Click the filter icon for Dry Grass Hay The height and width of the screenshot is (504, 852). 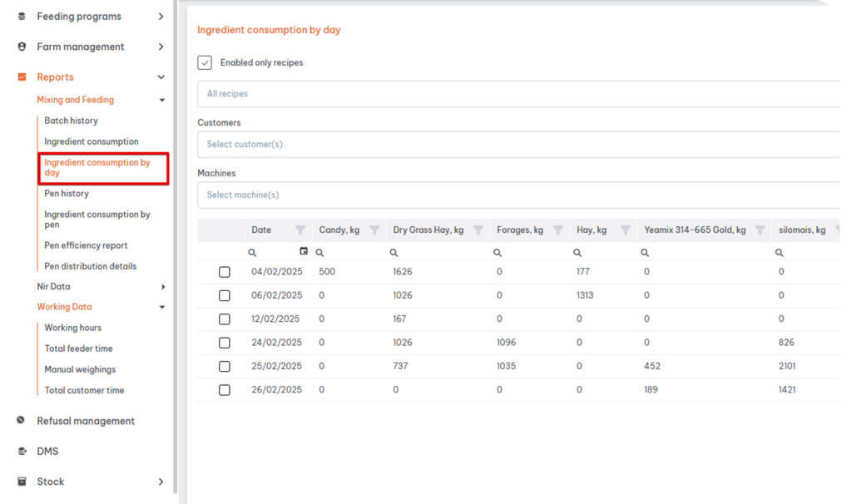(478, 230)
